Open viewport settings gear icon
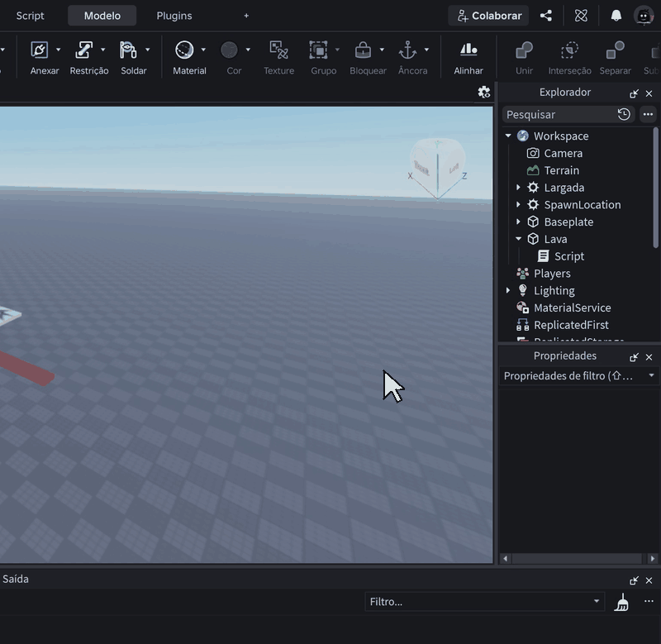Viewport: 661px width, 644px height. [x=484, y=93]
